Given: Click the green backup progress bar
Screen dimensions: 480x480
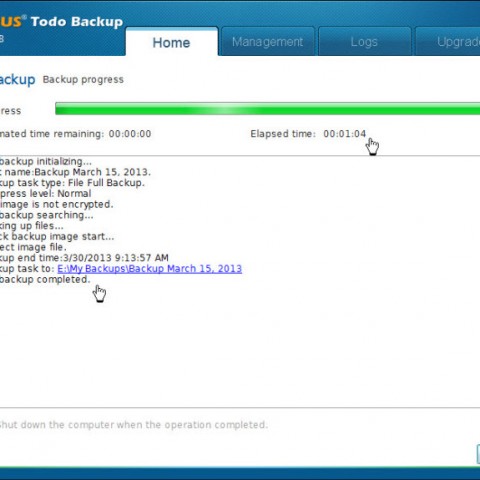Looking at the screenshot, I should [x=267, y=109].
